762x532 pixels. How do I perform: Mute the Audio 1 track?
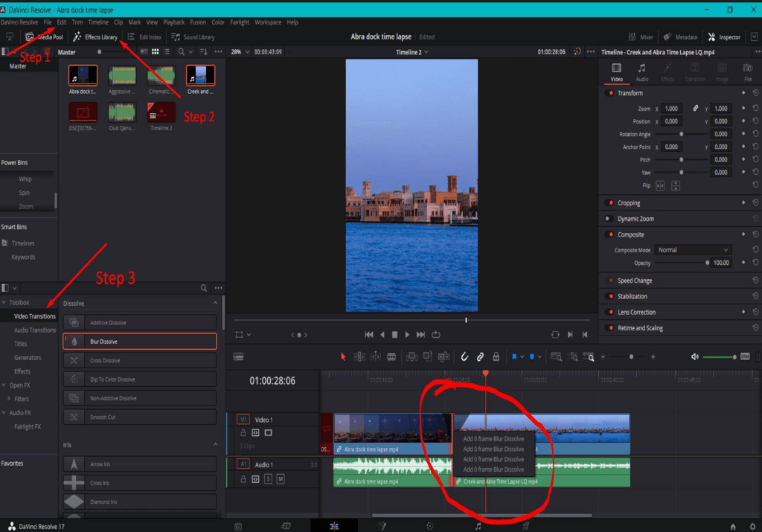281,479
